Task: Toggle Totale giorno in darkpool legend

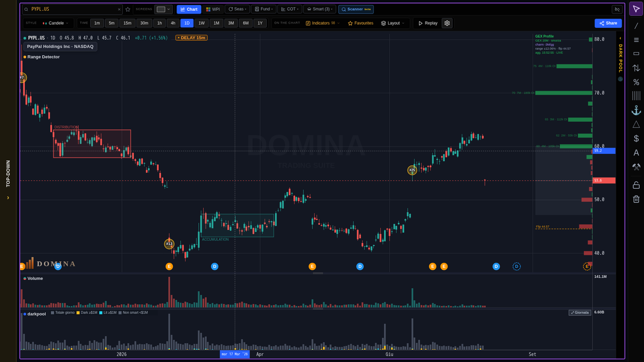Action: coord(63,312)
